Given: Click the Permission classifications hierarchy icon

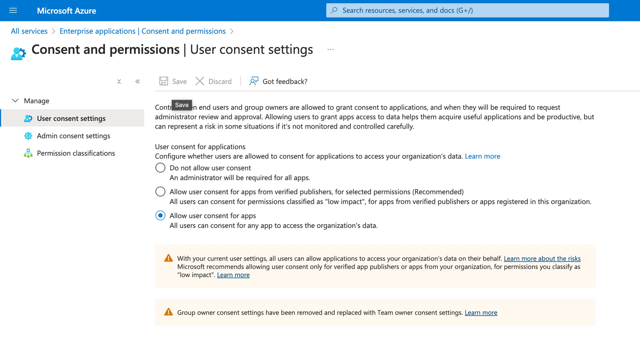Looking at the screenshot, I should 28,153.
